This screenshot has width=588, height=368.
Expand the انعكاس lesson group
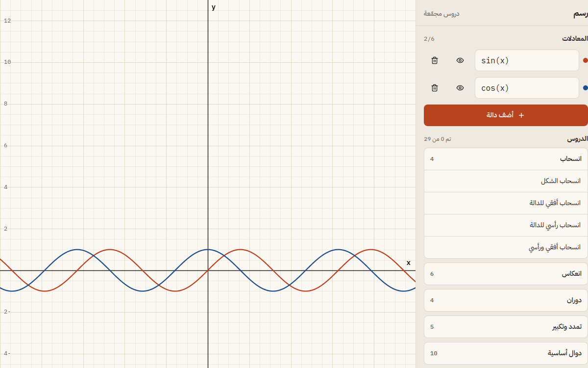(506, 274)
